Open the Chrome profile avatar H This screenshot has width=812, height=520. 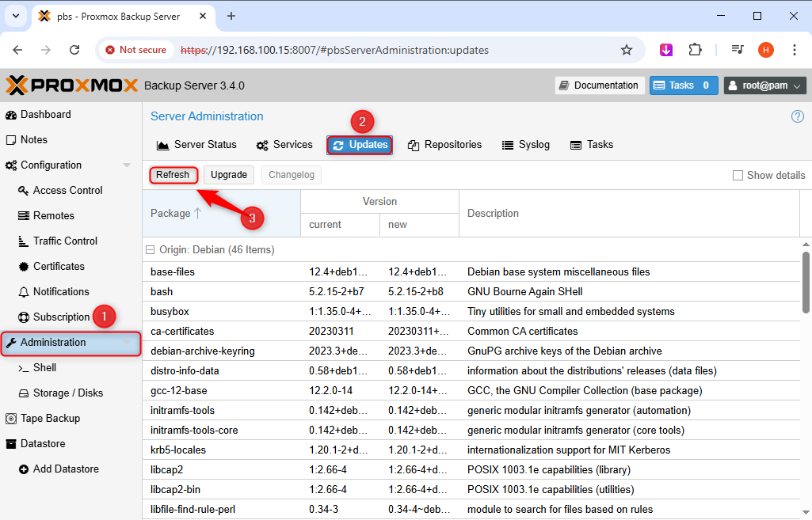click(x=766, y=50)
